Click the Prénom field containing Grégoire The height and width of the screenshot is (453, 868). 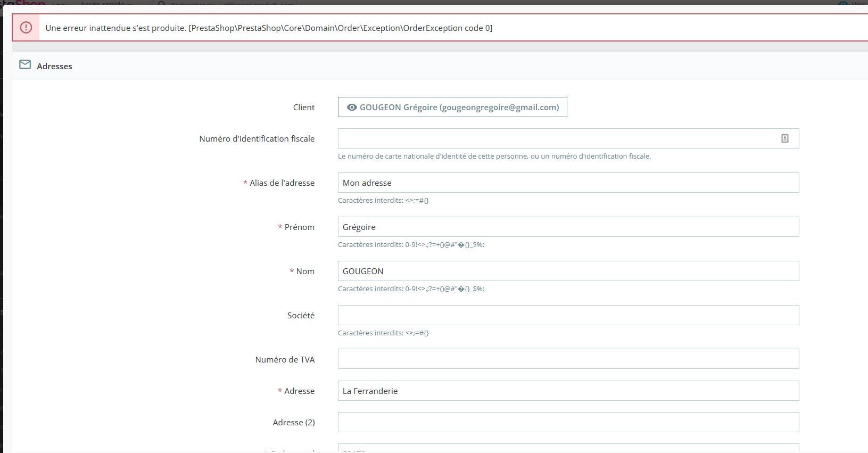(568, 227)
